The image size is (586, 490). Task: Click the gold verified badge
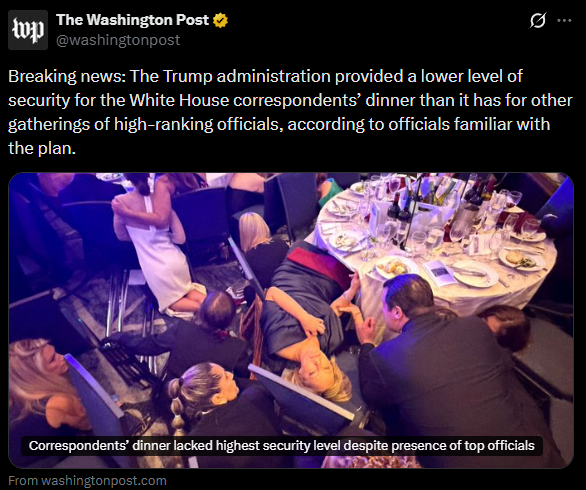tap(220, 20)
